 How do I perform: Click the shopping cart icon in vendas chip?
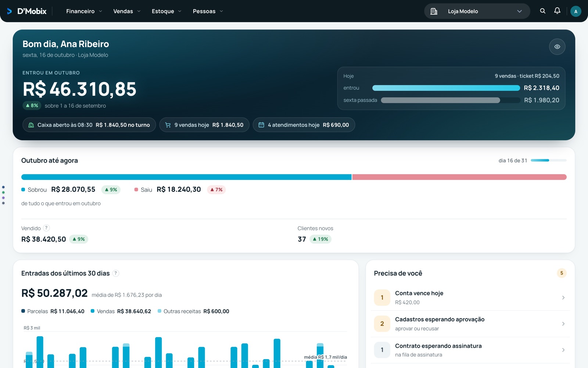pyautogui.click(x=168, y=125)
